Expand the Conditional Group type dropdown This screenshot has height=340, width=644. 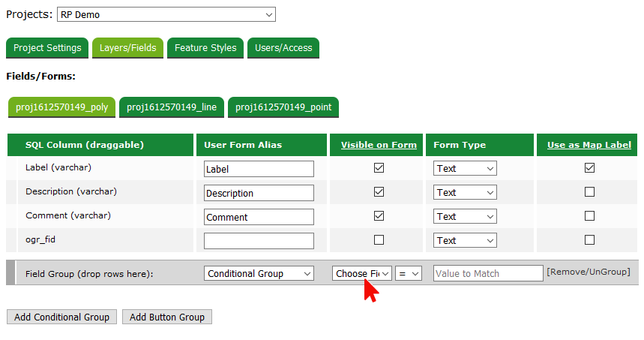click(x=259, y=274)
